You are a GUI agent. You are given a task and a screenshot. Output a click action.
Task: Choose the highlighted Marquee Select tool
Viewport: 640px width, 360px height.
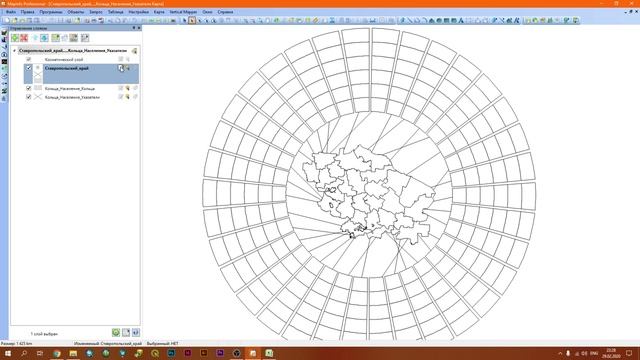coord(192,20)
